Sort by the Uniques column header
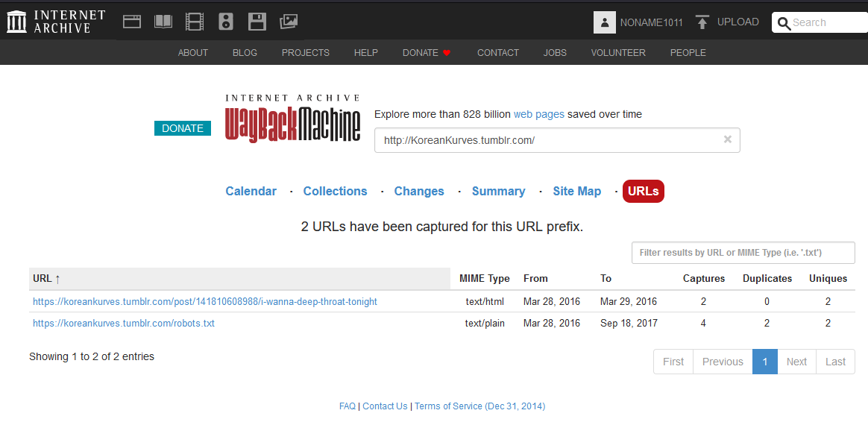Viewport: 868px width, 422px height. 828,279
